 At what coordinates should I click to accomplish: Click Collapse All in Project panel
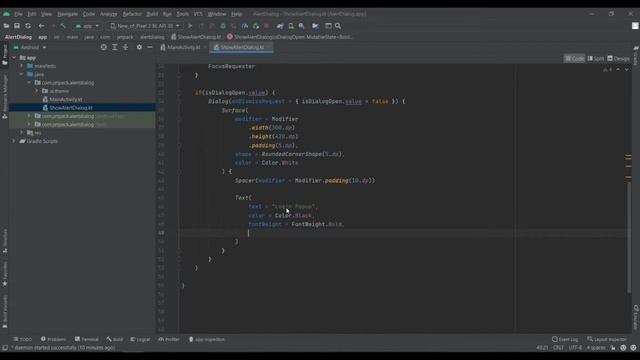[x=125, y=47]
